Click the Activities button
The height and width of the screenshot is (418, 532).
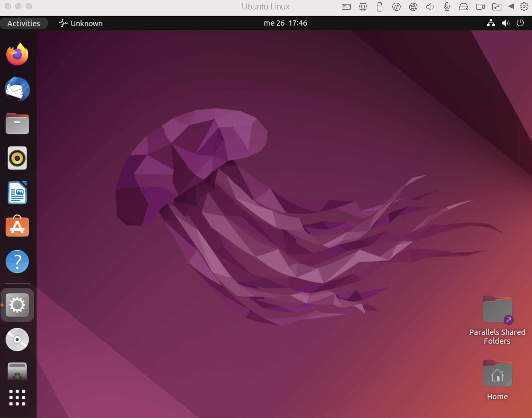[24, 23]
